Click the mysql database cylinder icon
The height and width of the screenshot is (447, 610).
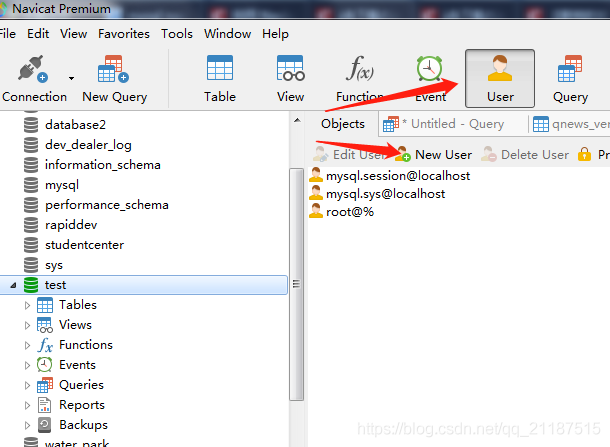coord(31,185)
